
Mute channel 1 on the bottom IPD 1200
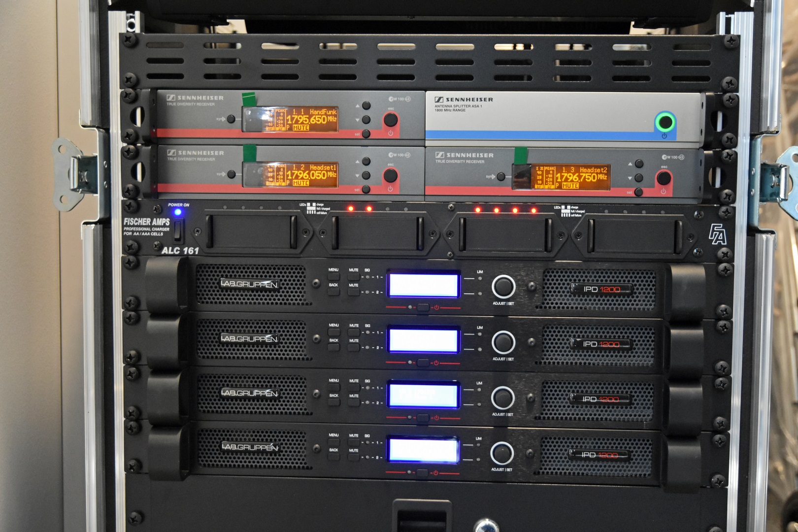(354, 442)
